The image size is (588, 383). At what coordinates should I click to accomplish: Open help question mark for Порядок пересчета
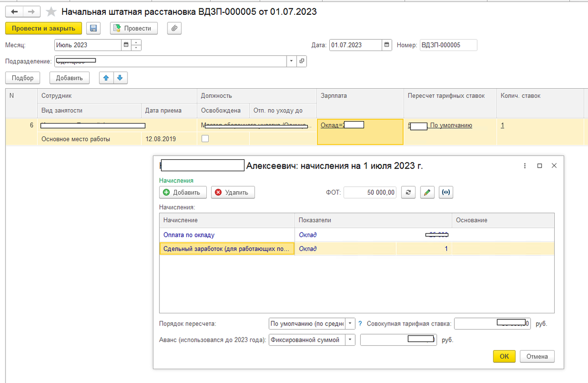[x=360, y=324]
